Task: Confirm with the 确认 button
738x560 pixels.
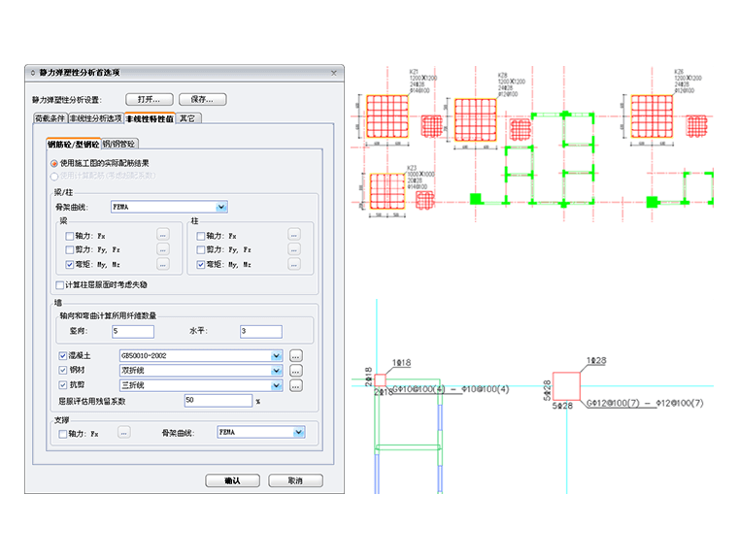Action: pyautogui.click(x=232, y=480)
